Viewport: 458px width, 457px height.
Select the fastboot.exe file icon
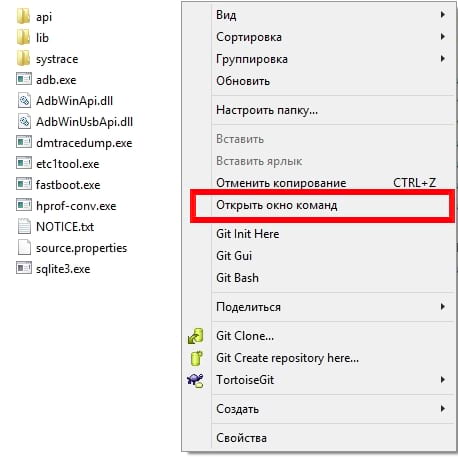[x=24, y=184]
